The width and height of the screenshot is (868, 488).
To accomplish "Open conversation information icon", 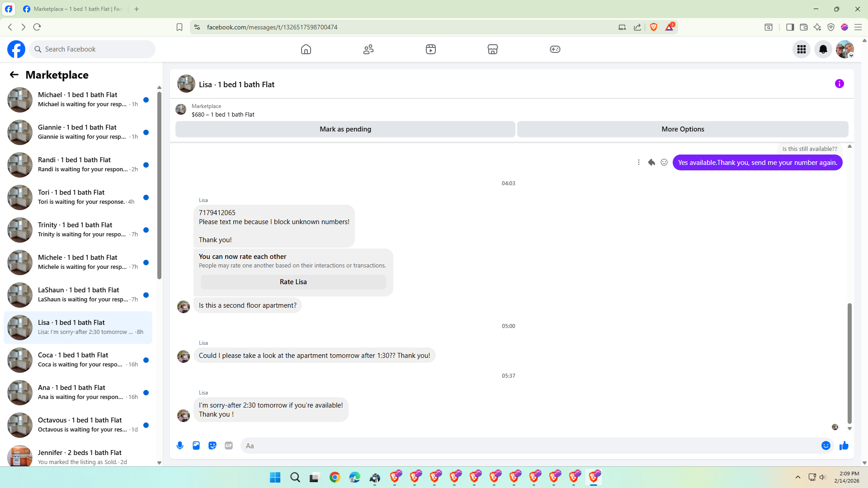I will coord(839,84).
